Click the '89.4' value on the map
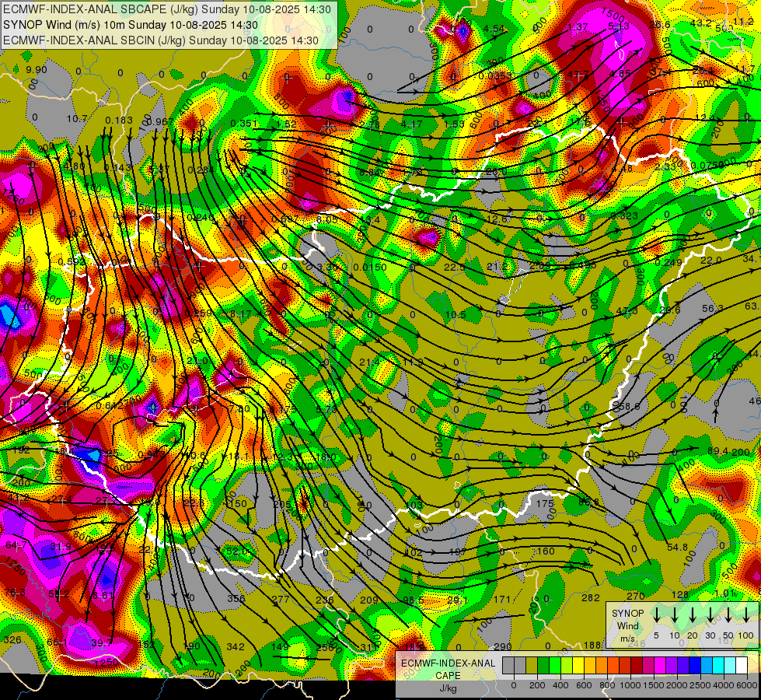The width and height of the screenshot is (761, 700). tap(717, 451)
